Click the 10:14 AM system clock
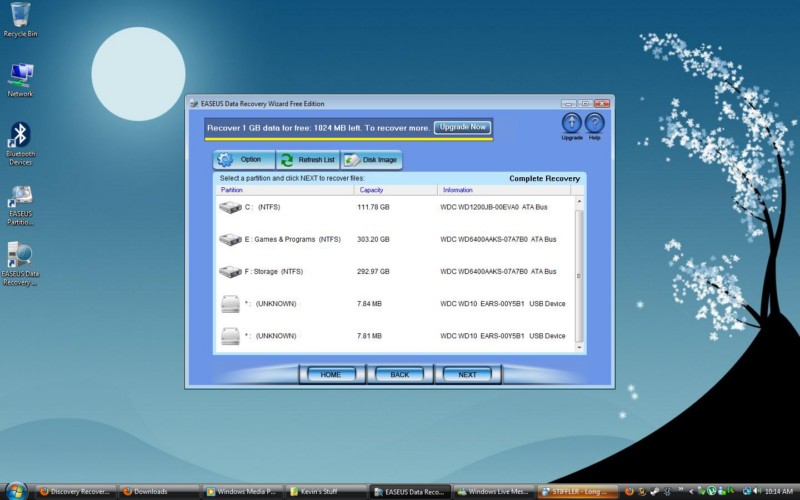This screenshot has width=800, height=500. point(779,491)
